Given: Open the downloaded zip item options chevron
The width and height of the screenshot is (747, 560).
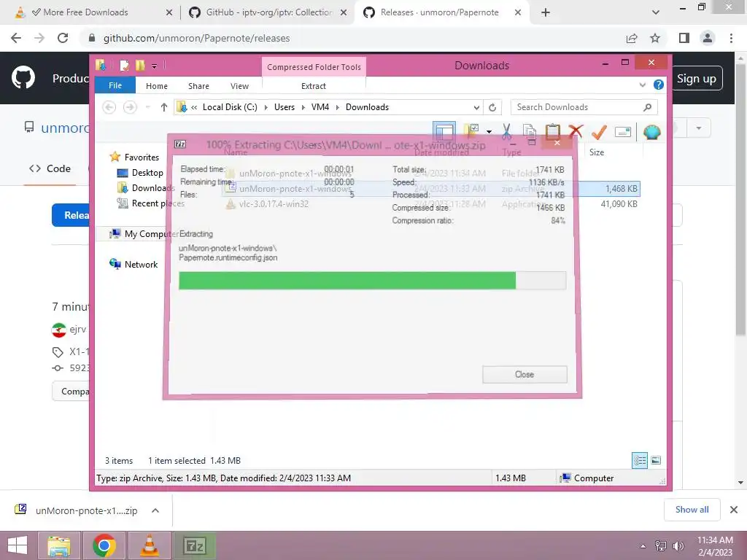Looking at the screenshot, I should pyautogui.click(x=155, y=510).
